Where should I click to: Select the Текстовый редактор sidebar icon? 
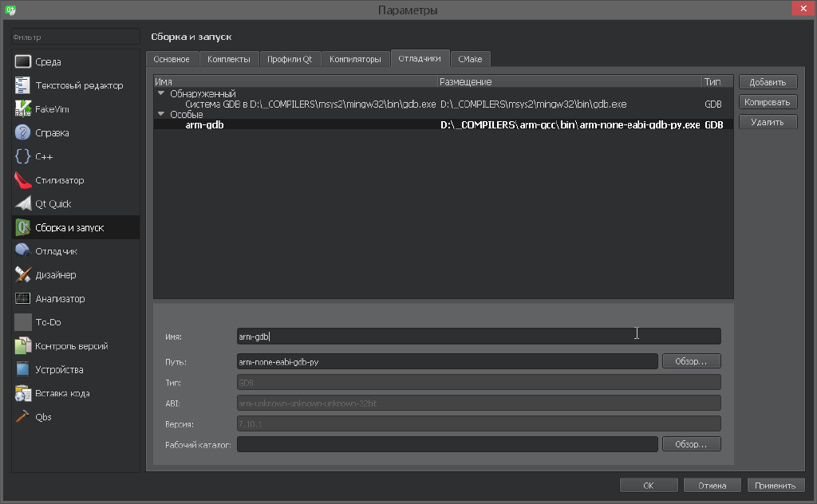point(22,85)
